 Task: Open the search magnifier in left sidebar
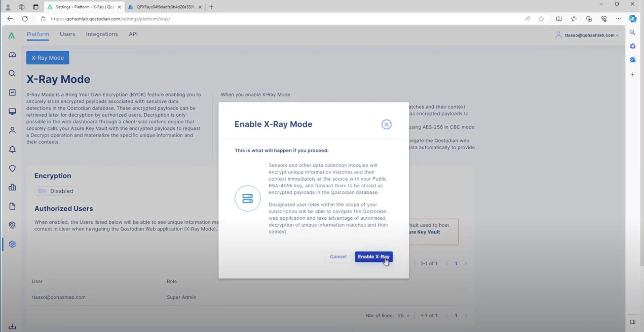pyautogui.click(x=12, y=73)
